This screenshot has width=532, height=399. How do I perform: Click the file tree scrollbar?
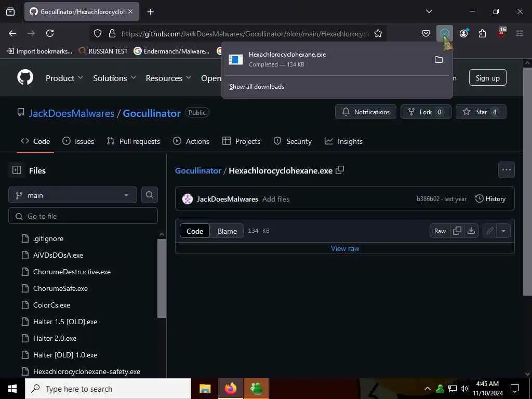coord(162,278)
